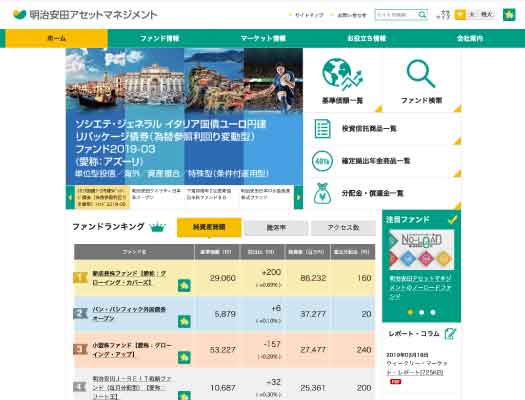Click rank 2 silver badge icon
This screenshot has width=525, height=400.
tap(80, 314)
